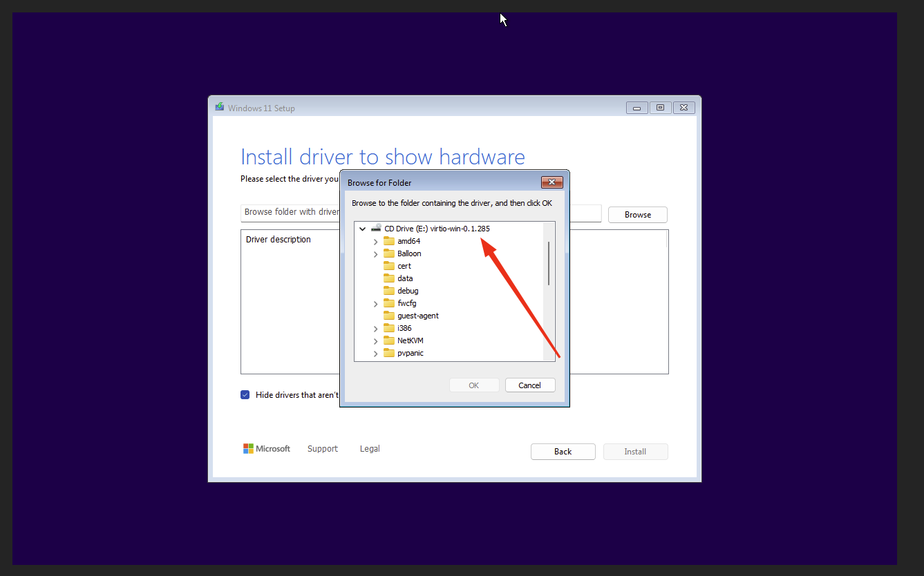Image resolution: width=924 pixels, height=576 pixels.
Task: Toggle the Hide drivers that aren't compatible checkbox
Action: click(x=245, y=394)
